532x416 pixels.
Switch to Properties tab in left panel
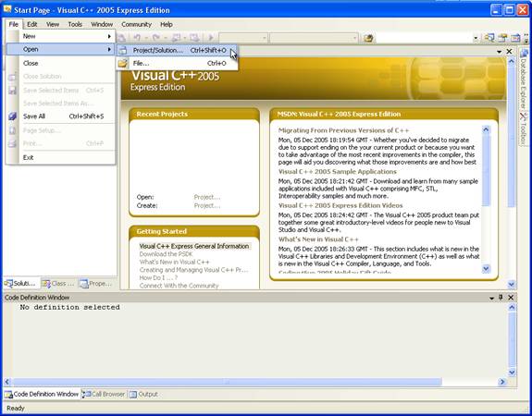[x=96, y=284]
